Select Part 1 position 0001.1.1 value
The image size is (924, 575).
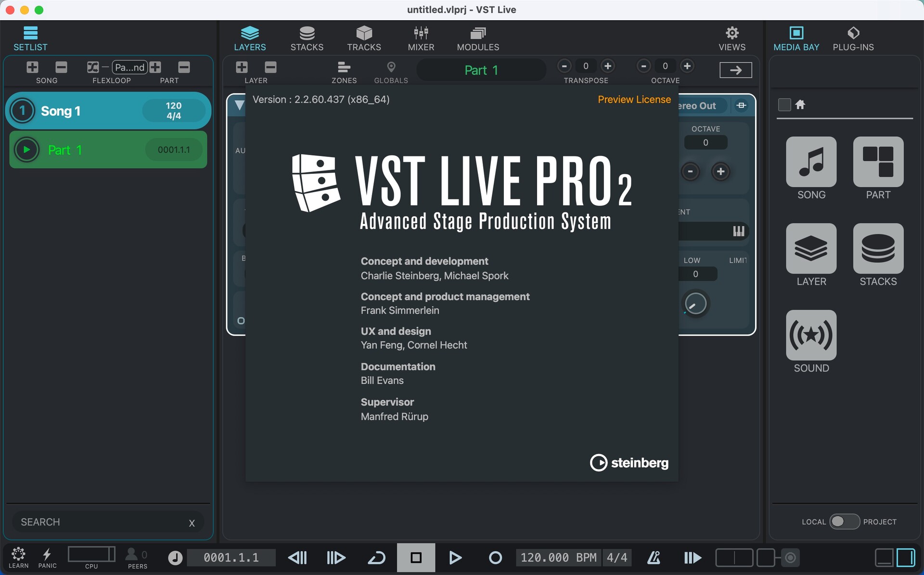(x=174, y=150)
